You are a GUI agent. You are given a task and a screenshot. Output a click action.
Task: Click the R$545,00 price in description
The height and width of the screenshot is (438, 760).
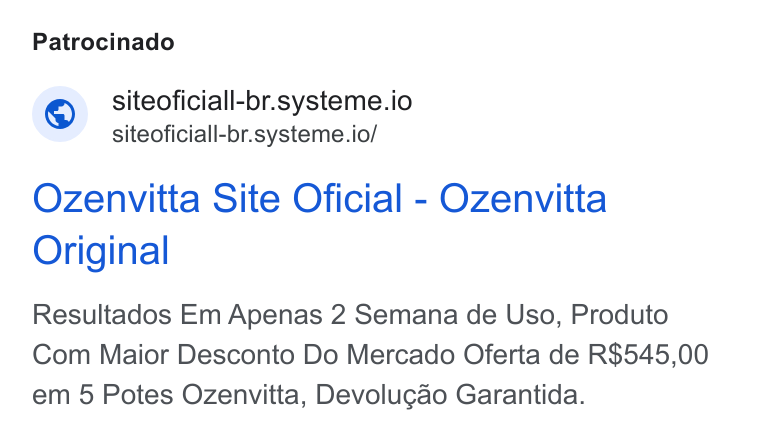[x=648, y=355]
